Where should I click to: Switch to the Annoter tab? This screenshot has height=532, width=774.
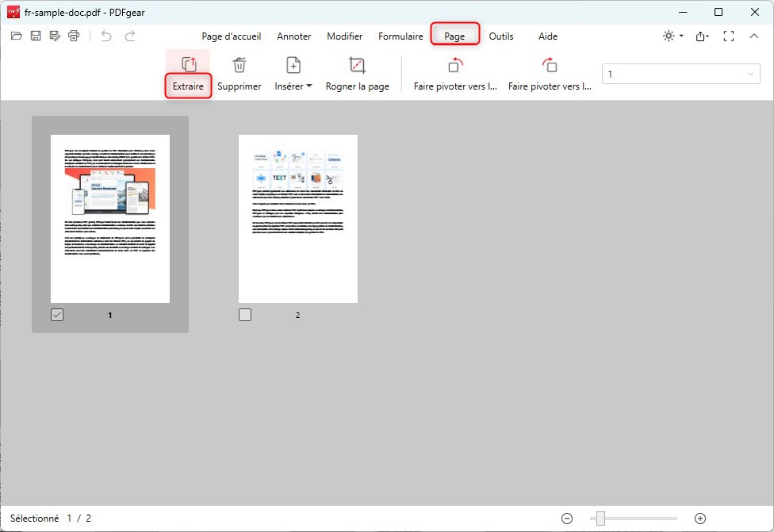coord(294,36)
